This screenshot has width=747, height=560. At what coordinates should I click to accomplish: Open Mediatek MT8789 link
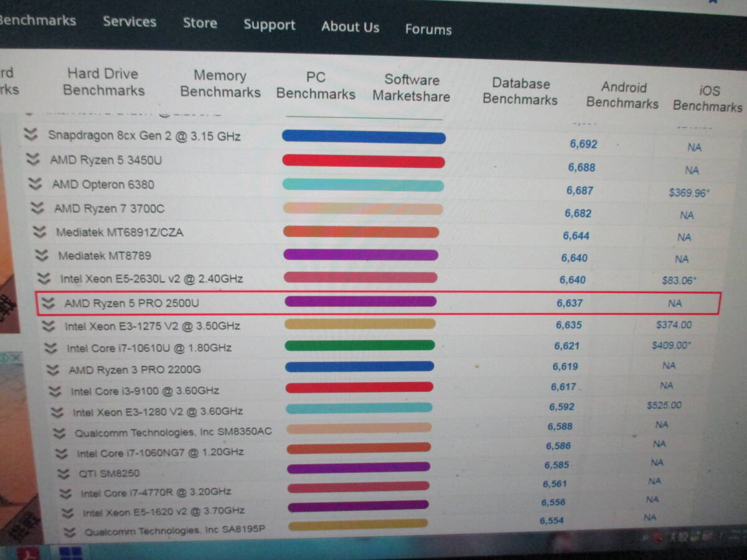pyautogui.click(x=105, y=255)
